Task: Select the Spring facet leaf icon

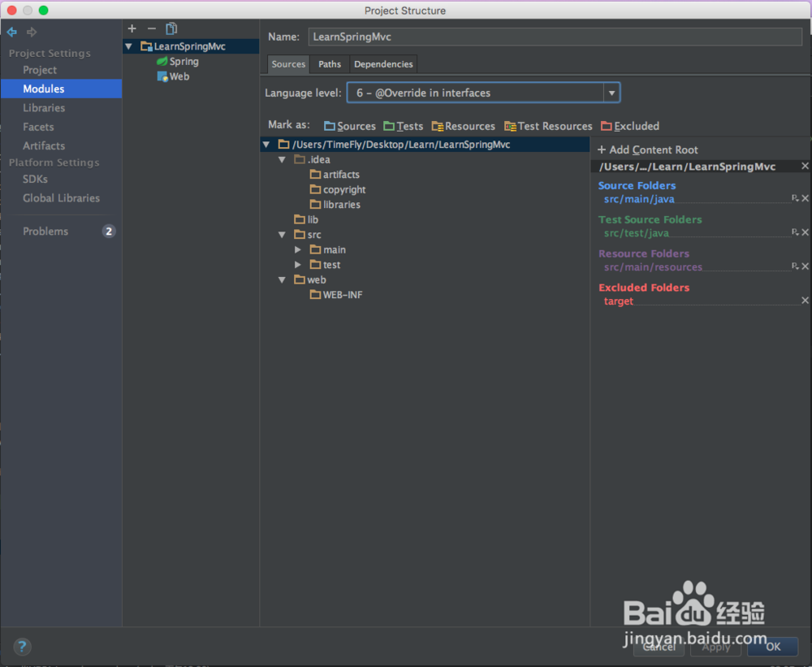Action: tap(162, 61)
